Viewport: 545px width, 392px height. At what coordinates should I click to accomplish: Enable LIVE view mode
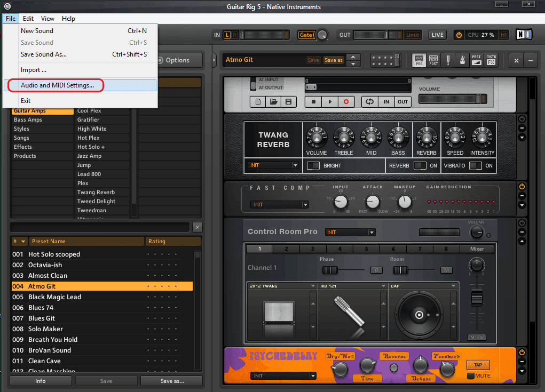(438, 35)
